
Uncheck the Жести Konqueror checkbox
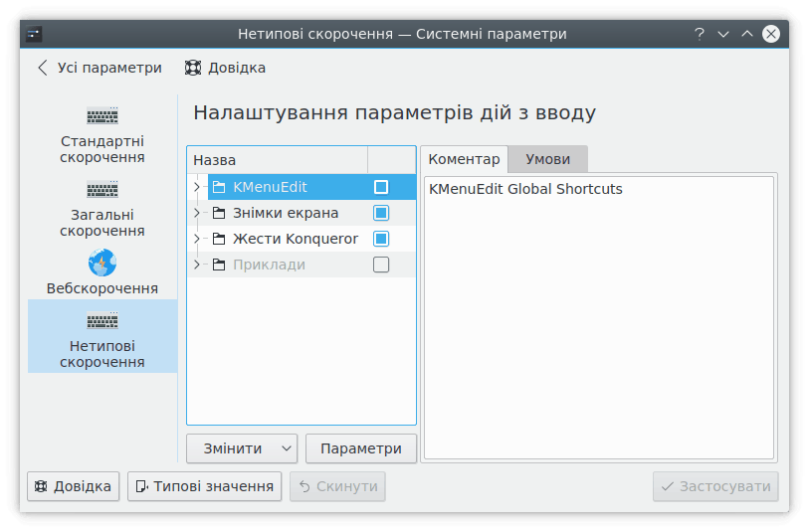point(381,239)
